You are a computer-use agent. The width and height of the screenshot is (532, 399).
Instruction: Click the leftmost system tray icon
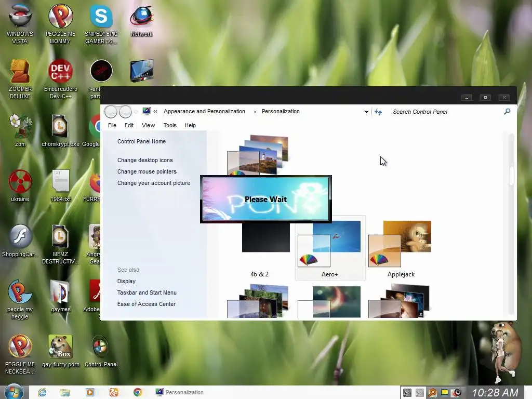[x=407, y=393]
